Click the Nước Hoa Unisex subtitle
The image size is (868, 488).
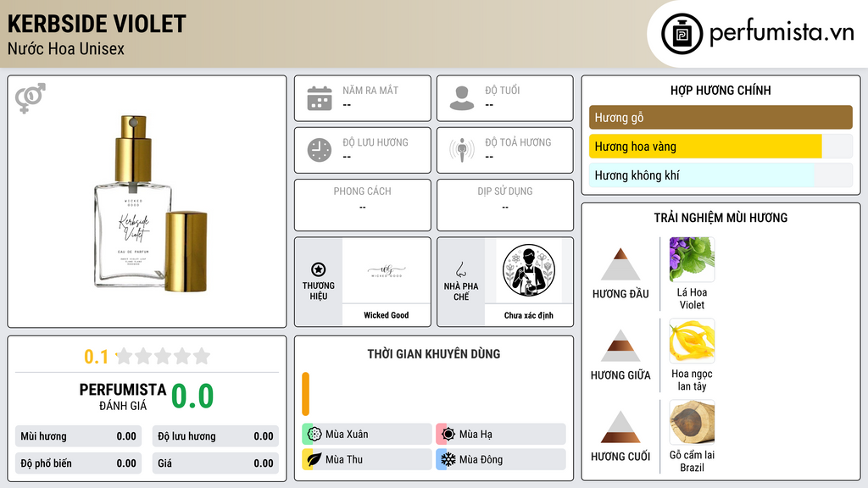(66, 48)
